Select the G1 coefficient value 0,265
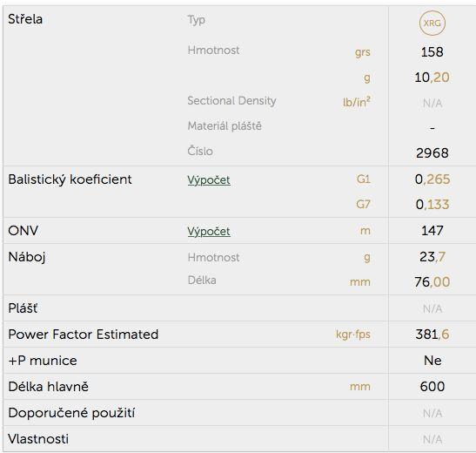 [x=432, y=179]
